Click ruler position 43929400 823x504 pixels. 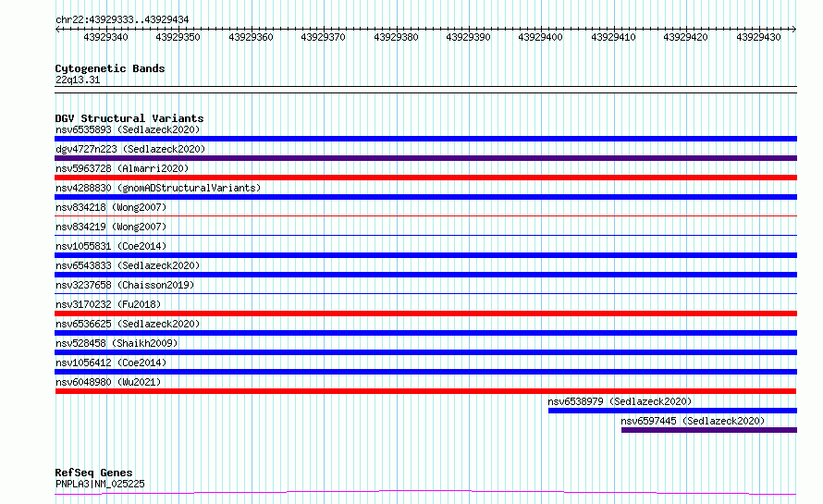pyautogui.click(x=541, y=37)
